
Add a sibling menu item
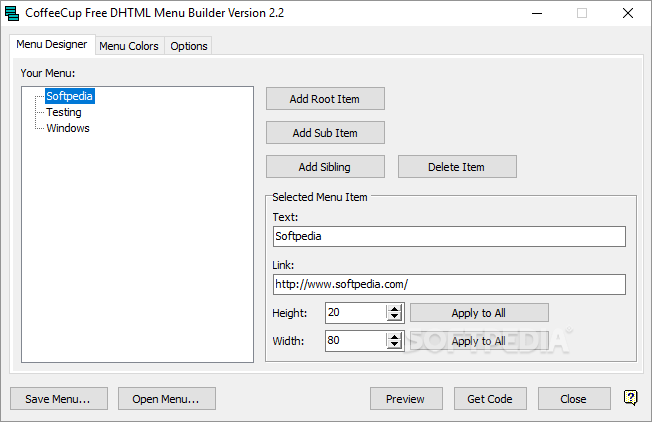325,167
